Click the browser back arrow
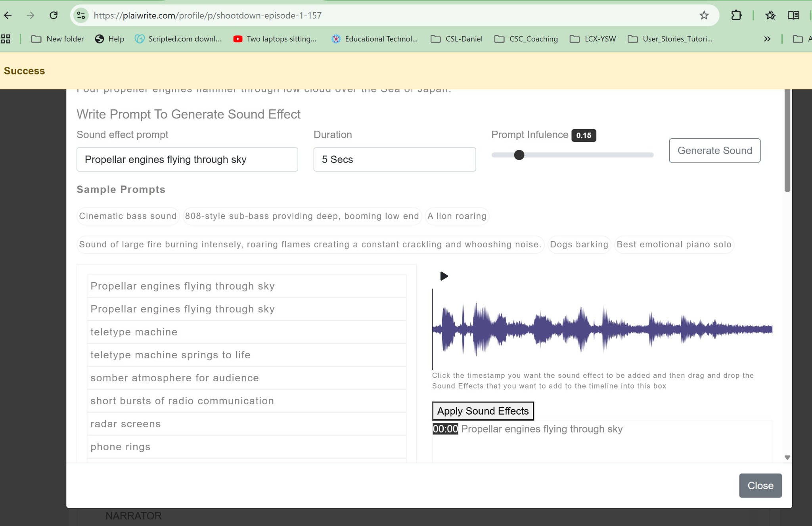This screenshot has height=526, width=812. (x=8, y=15)
